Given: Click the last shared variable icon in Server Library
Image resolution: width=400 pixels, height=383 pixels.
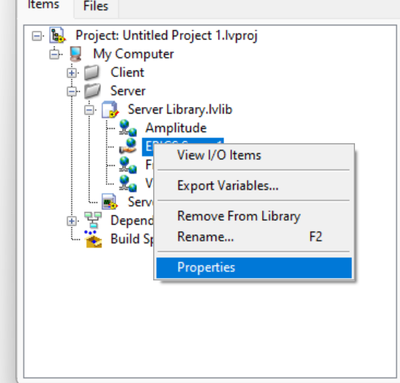Looking at the screenshot, I should click(128, 183).
